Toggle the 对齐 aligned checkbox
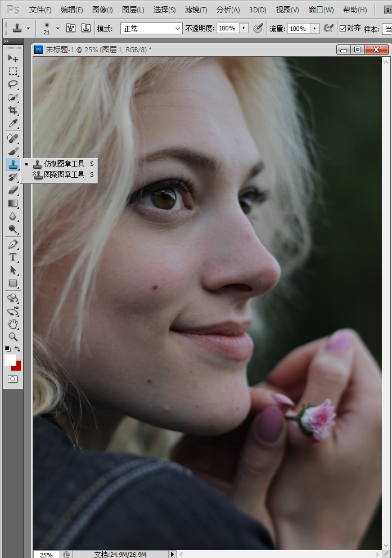 [x=343, y=28]
